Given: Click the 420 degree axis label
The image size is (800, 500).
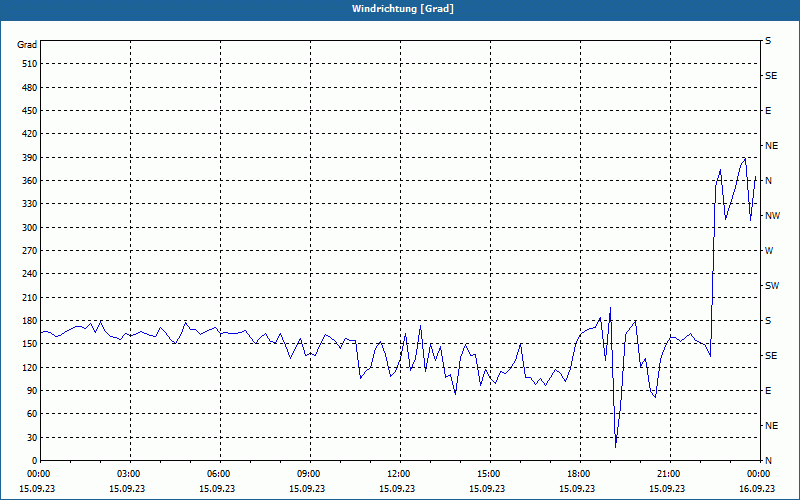Looking at the screenshot, I should pos(30,134).
